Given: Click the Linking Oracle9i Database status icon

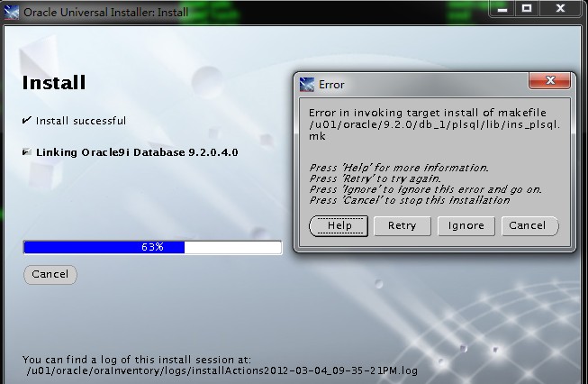Looking at the screenshot, I should pyautogui.click(x=27, y=152).
